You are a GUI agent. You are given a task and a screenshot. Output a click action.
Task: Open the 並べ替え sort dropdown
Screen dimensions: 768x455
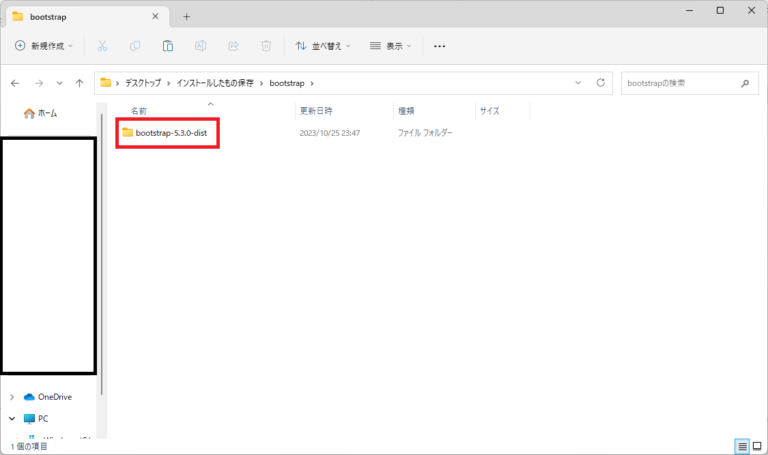click(x=324, y=46)
